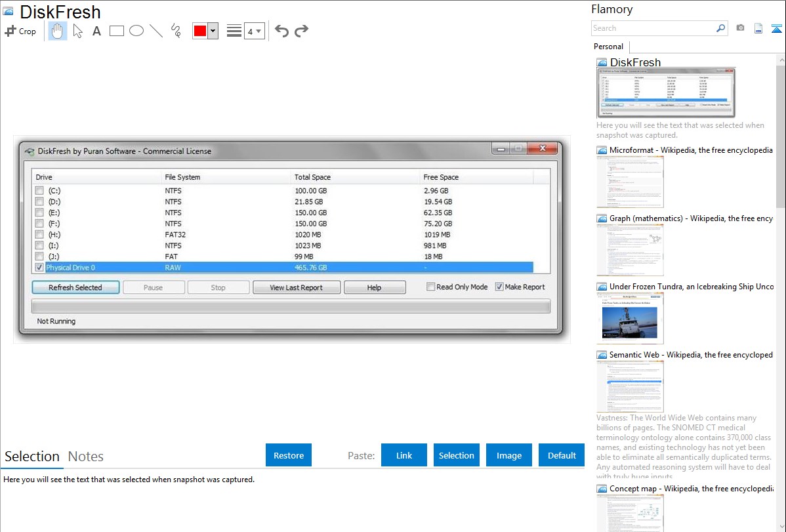Choose the arrow pointer tool

click(77, 31)
